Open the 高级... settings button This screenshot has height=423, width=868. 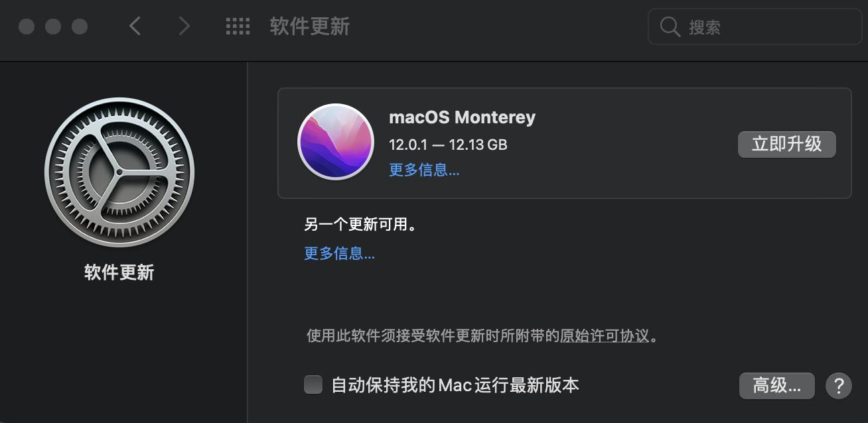click(776, 385)
